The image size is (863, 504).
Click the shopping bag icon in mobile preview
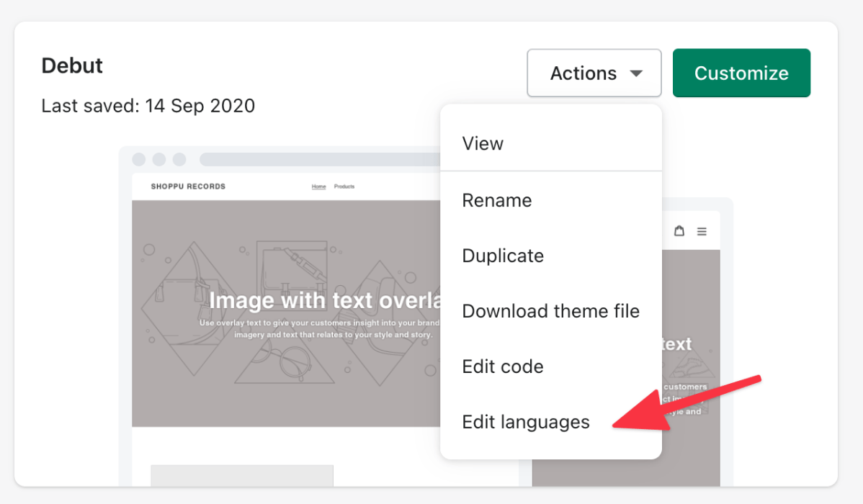coord(679,230)
